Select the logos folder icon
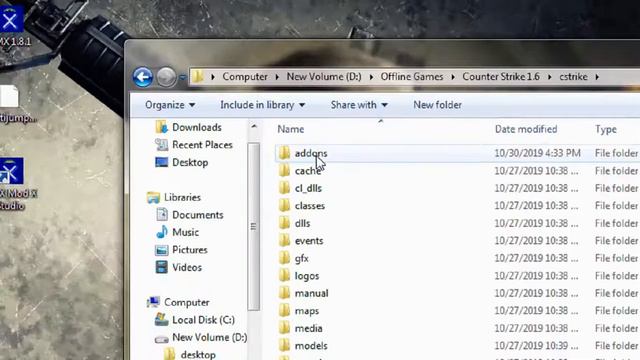The height and width of the screenshot is (360, 640). [x=284, y=276]
